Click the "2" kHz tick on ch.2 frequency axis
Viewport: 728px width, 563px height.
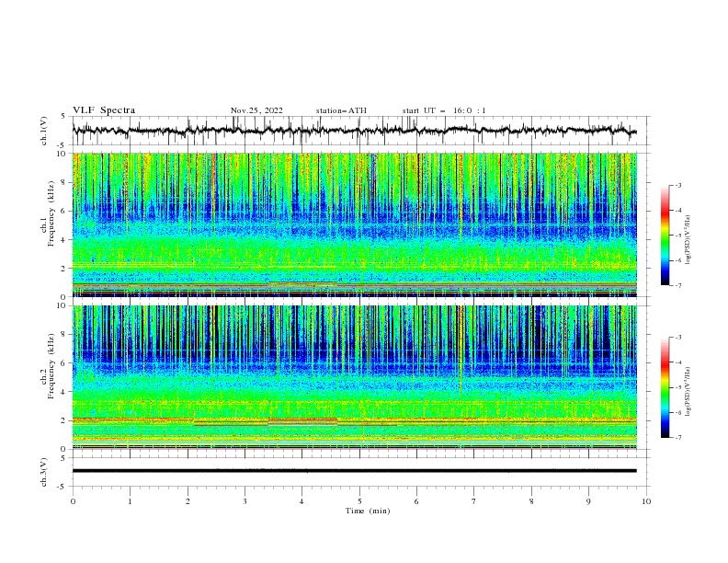[64, 420]
